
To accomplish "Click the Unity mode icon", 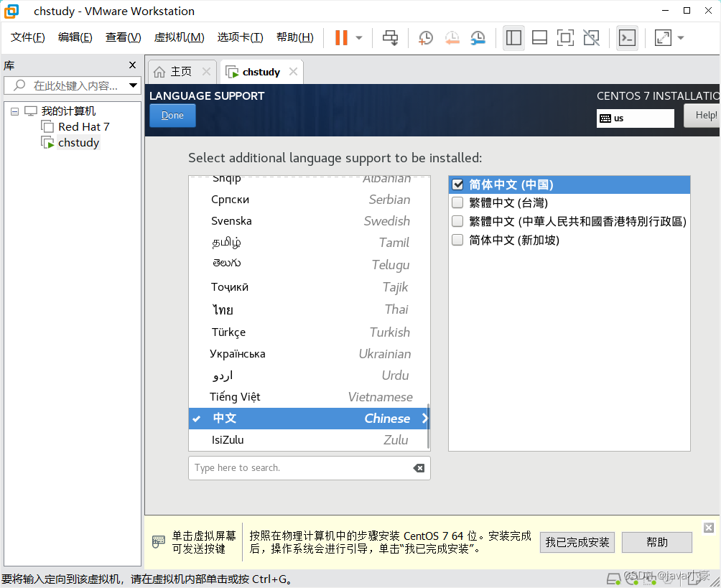I will [591, 38].
